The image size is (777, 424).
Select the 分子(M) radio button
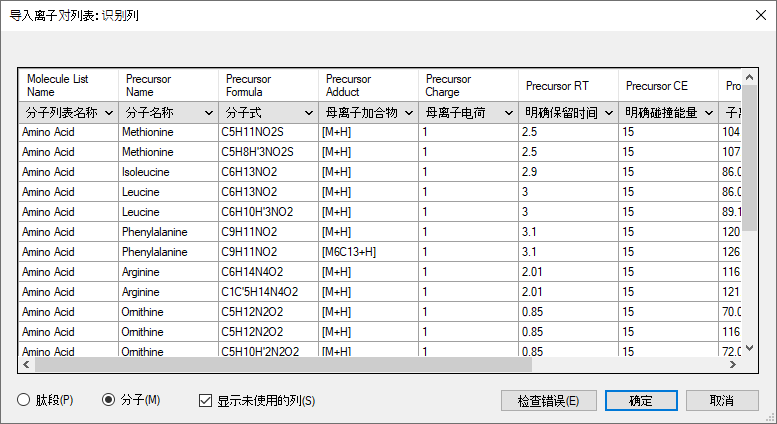tap(109, 400)
